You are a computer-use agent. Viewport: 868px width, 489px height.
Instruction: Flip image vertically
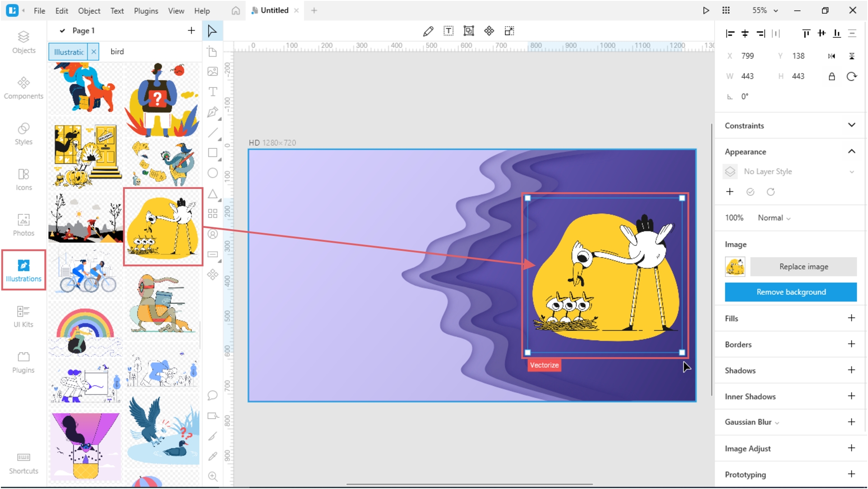click(x=852, y=56)
